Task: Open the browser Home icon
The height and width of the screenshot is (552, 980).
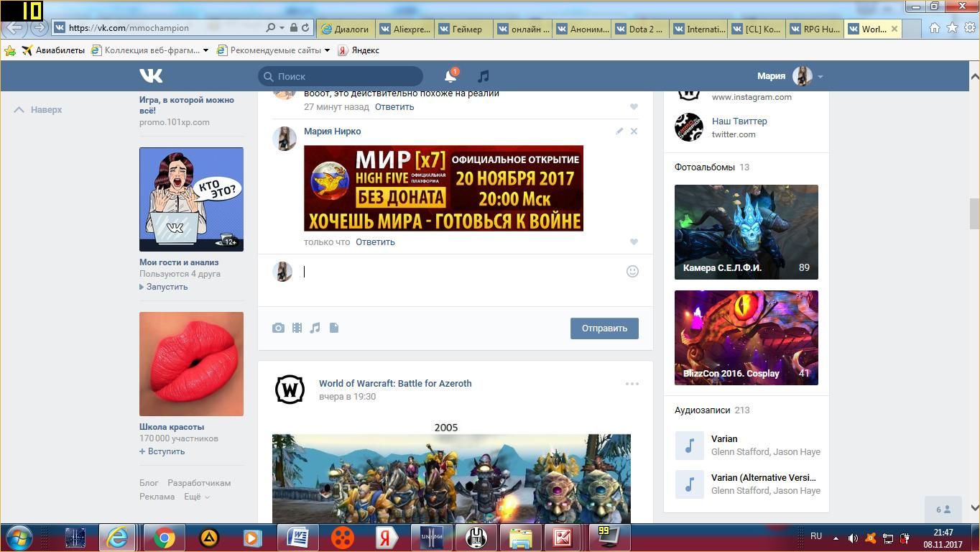Action: point(935,28)
